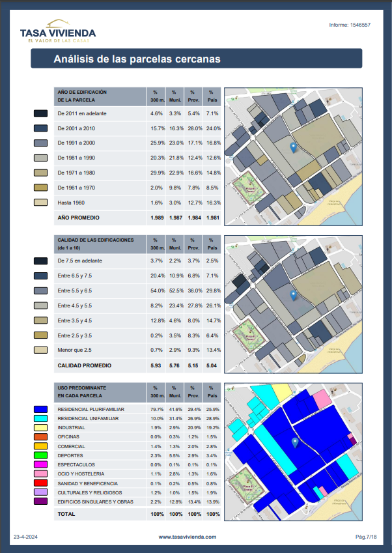
Task: Select the 'De 2001 a 2010' color swatch
Action: tap(40, 128)
